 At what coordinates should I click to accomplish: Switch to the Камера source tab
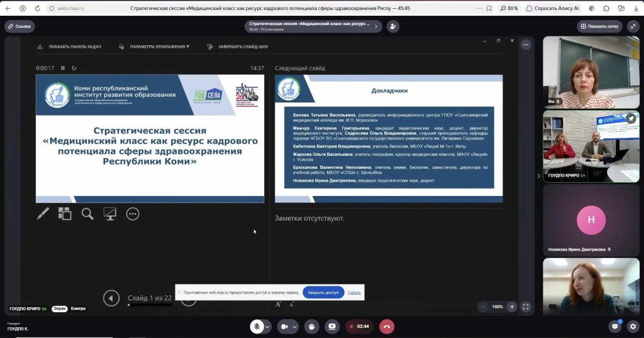click(x=78, y=308)
